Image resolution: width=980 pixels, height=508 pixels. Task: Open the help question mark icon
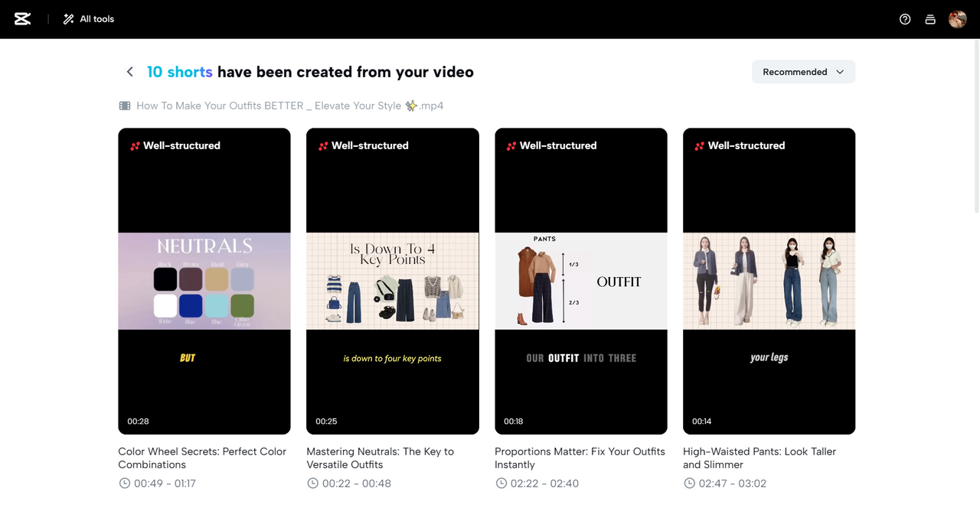pos(905,19)
